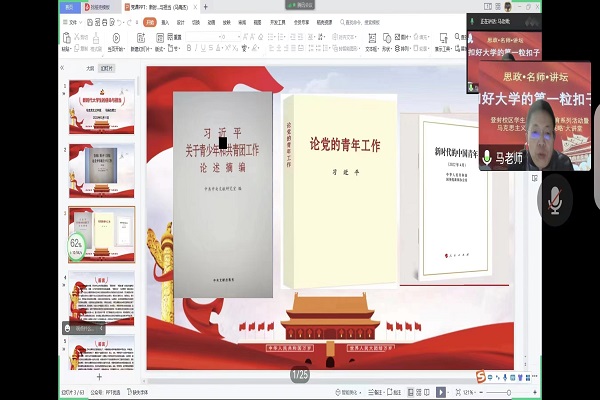The image size is (600, 400).
Task: Click the add slide plus button below thumbnails
Action: coord(98,377)
